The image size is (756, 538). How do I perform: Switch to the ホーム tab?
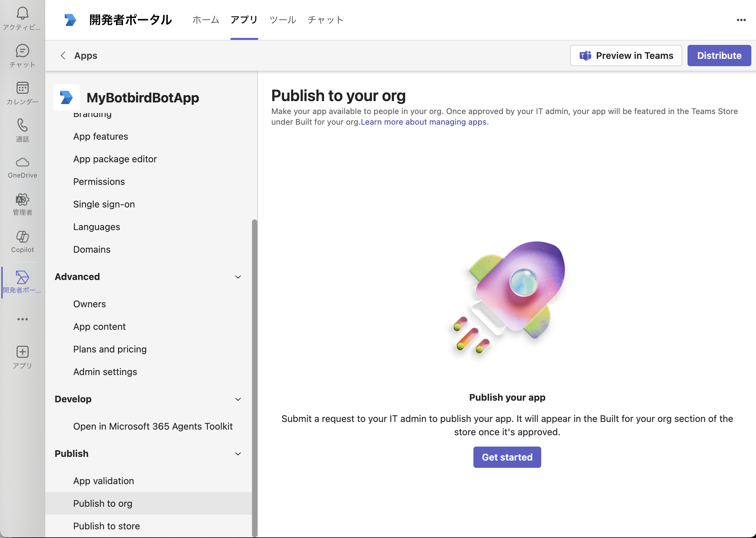(206, 20)
